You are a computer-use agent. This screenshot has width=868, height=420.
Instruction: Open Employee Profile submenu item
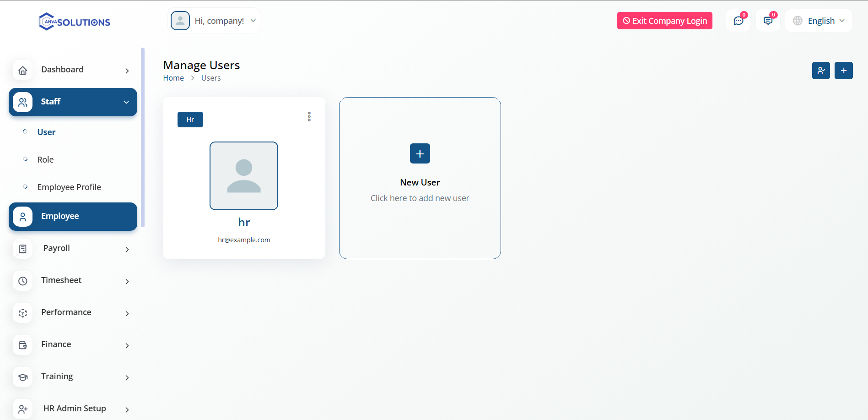[69, 187]
